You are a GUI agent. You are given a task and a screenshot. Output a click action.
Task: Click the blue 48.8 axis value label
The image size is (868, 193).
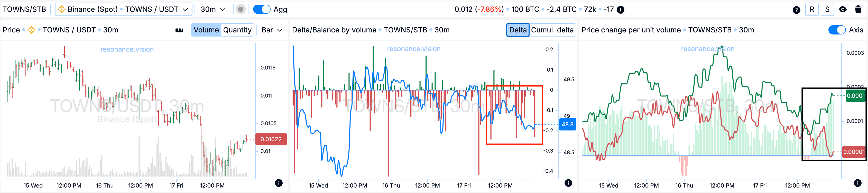tap(567, 124)
